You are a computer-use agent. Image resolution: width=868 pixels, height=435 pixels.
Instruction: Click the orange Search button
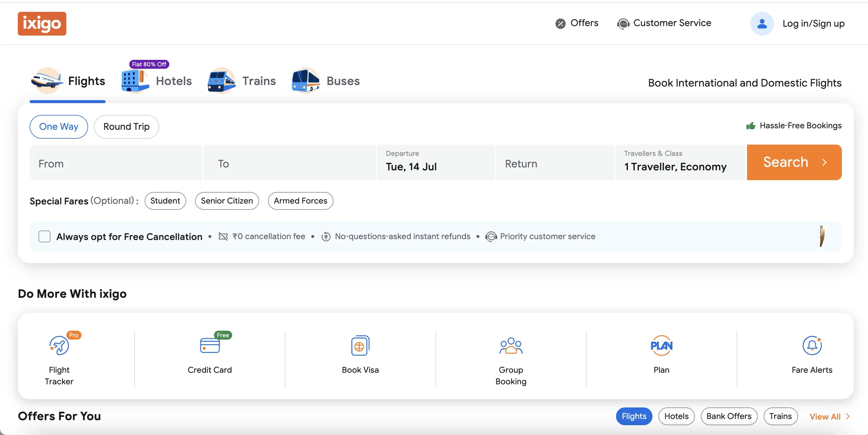794,162
